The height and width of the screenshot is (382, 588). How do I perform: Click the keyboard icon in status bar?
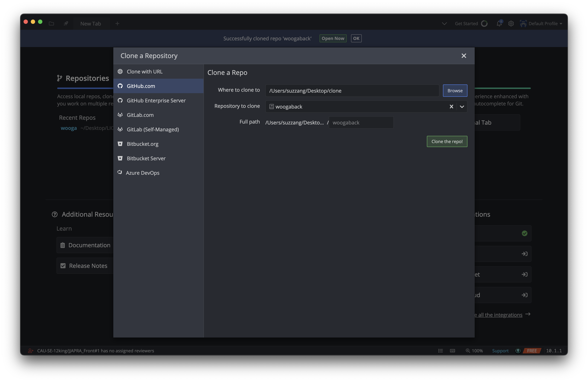pos(452,351)
